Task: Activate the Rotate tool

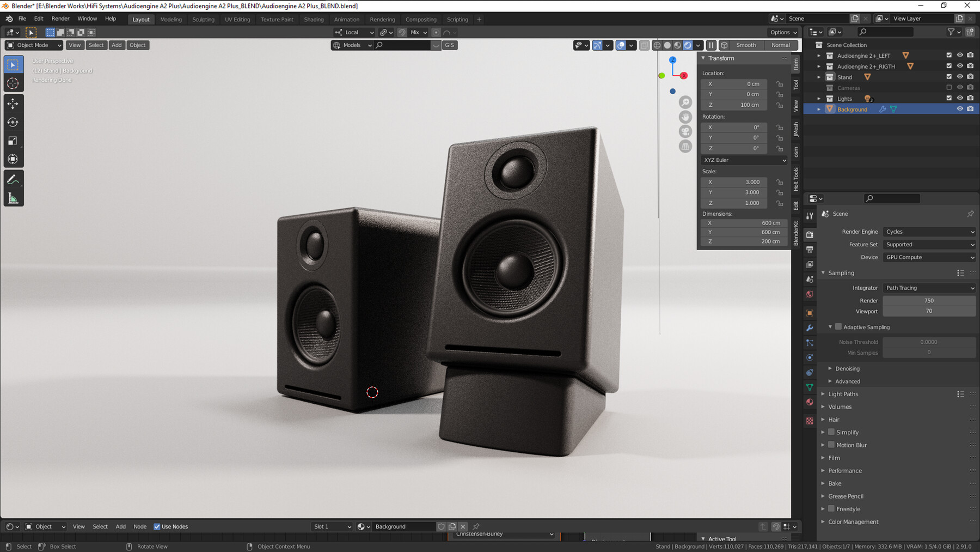Action: [13, 122]
